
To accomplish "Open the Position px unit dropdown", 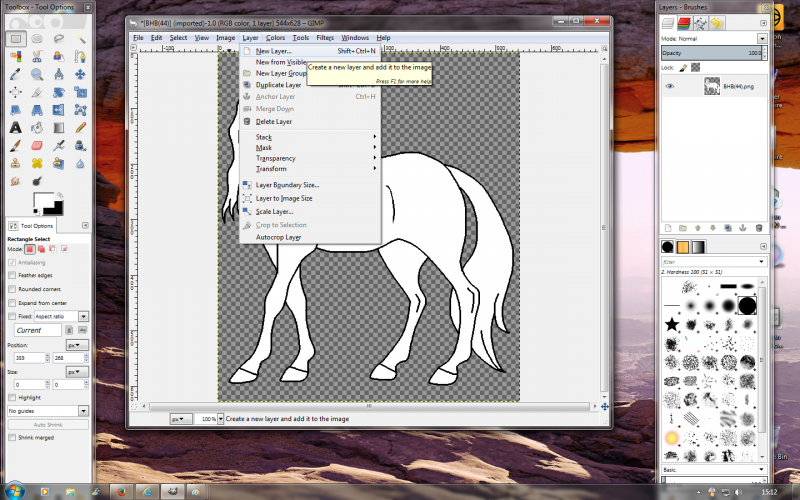I will [x=77, y=345].
